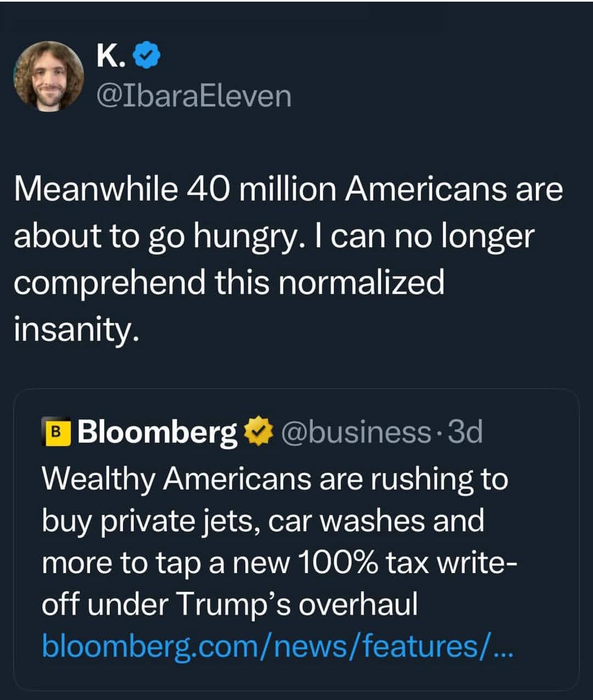This screenshot has width=593, height=700.
Task: Click "buy private jets, car washes and" line
Action: pyautogui.click(x=263, y=520)
